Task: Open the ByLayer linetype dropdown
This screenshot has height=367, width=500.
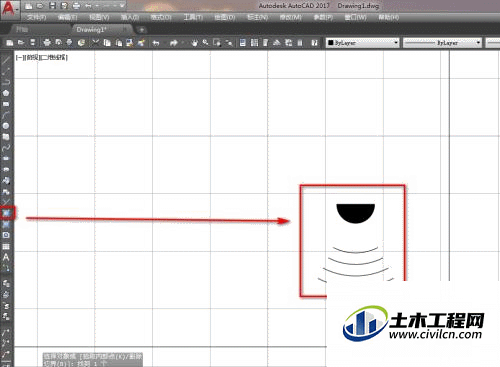Action: click(x=442, y=43)
